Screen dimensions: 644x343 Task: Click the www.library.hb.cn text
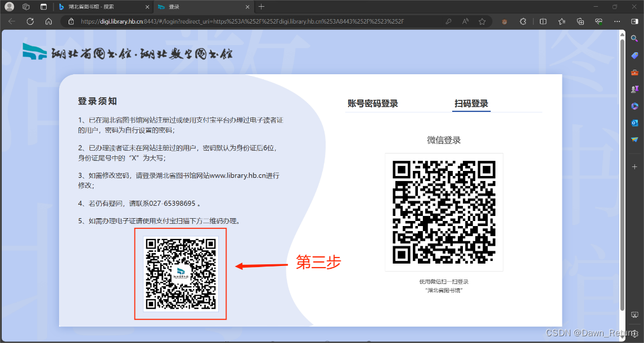coord(237,175)
